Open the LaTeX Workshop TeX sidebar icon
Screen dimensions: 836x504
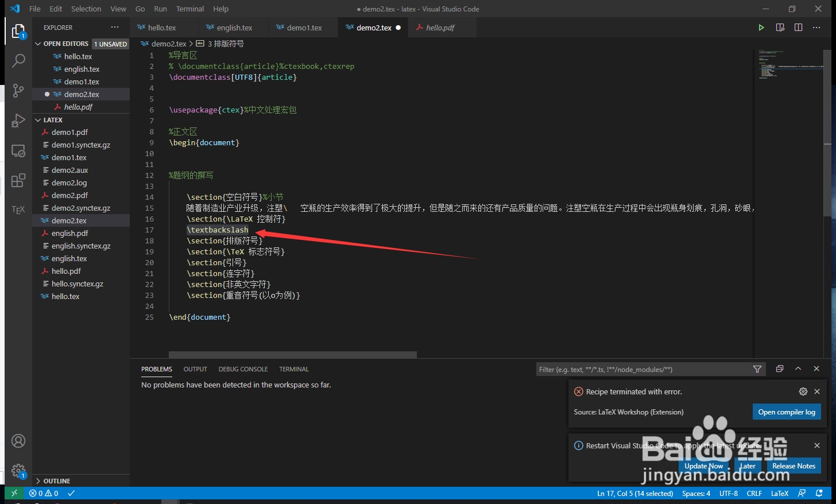18,210
